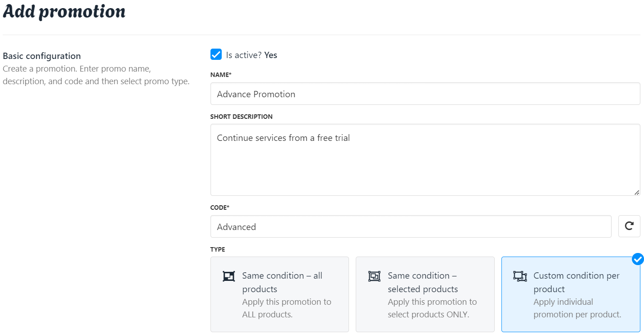Click 'Apply individual promotion per product.' text

tap(577, 308)
